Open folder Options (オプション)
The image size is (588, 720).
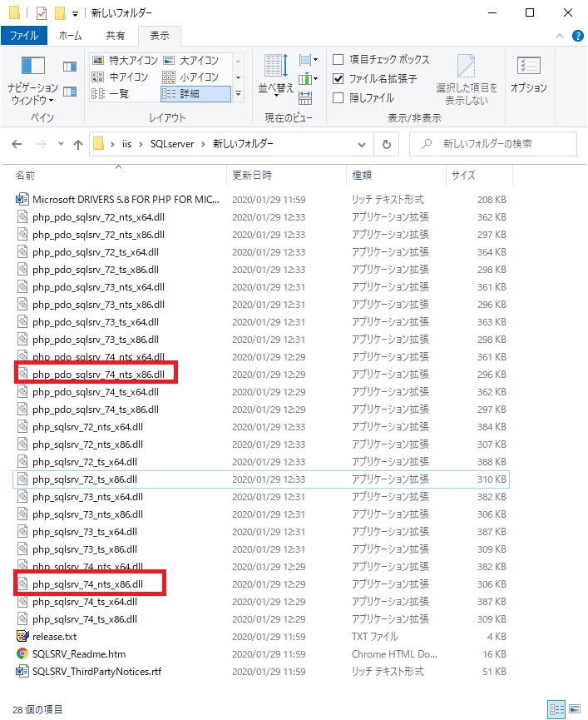(x=529, y=75)
